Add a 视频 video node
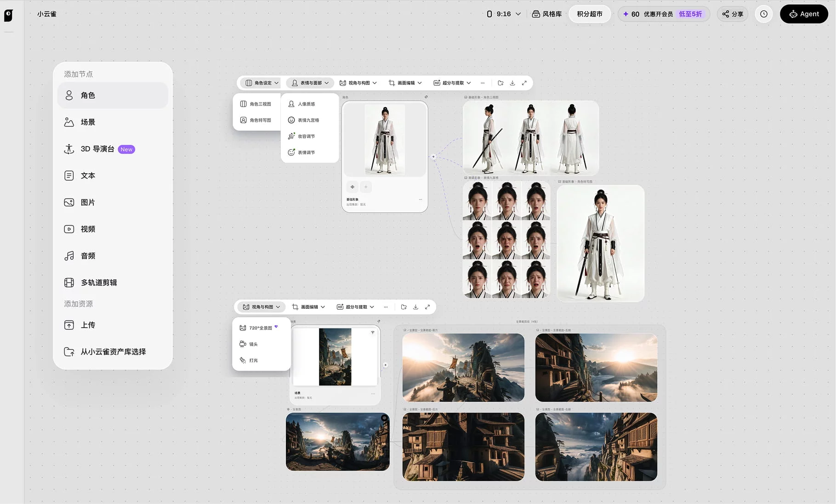This screenshot has width=836, height=504. click(113, 229)
